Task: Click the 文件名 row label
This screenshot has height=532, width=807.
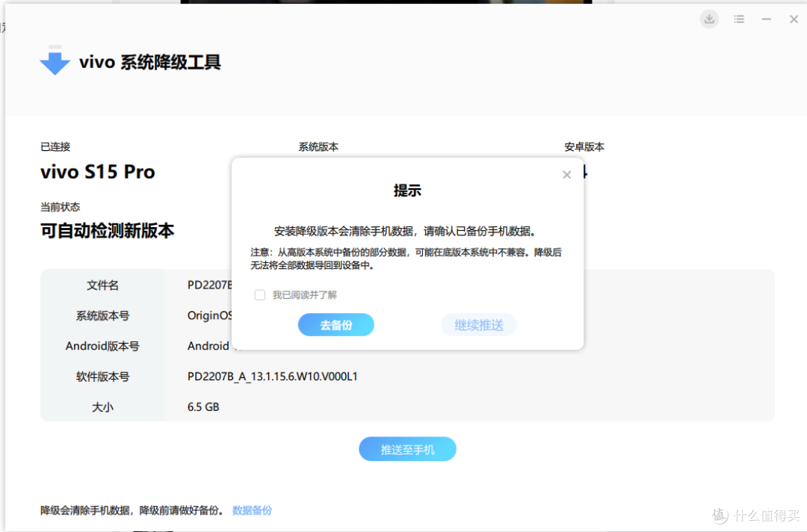Action: tap(102, 285)
